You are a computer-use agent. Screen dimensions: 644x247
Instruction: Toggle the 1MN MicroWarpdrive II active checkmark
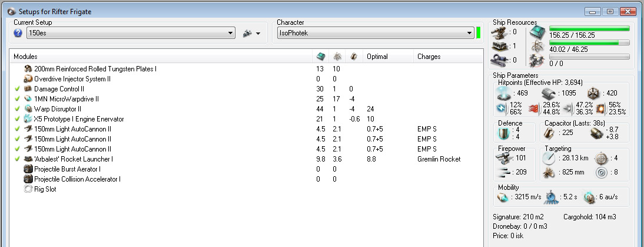(17, 98)
